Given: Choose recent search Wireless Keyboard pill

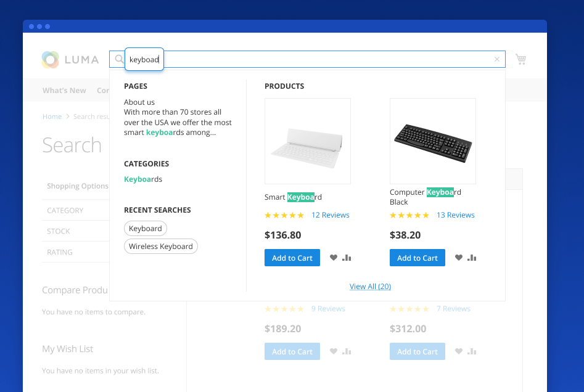Looking at the screenshot, I should coord(161,246).
